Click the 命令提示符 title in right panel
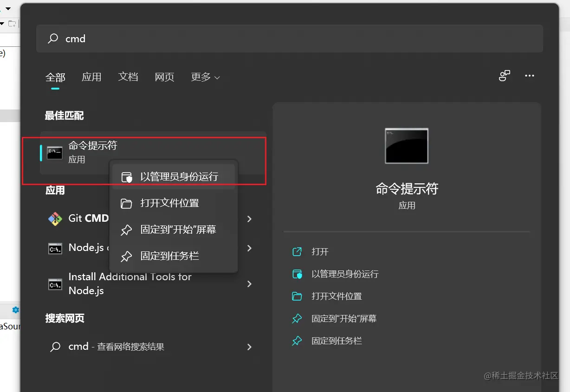570x392 pixels. coord(407,189)
